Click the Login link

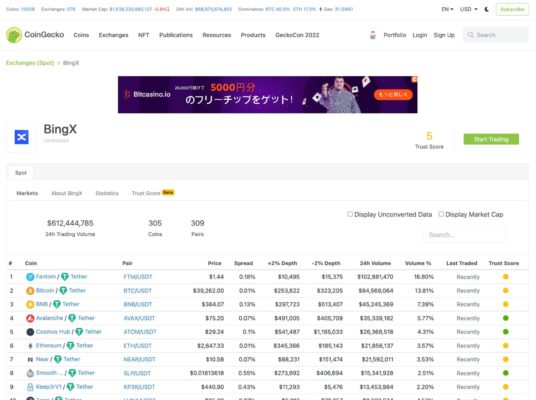pyautogui.click(x=420, y=35)
